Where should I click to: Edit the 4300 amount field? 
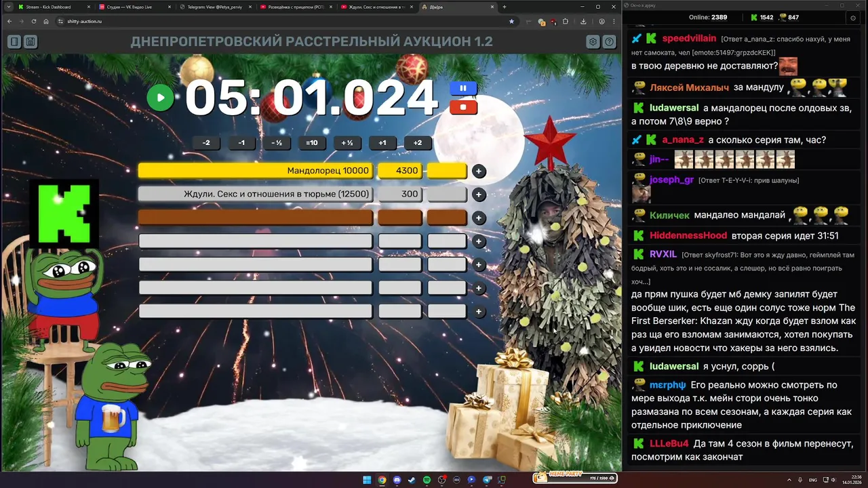pos(400,171)
